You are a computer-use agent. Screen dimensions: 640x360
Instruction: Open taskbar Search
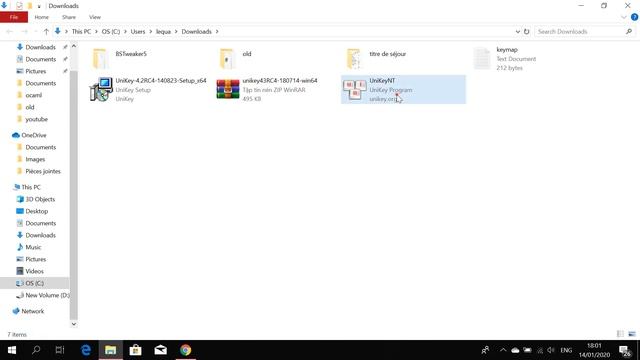[36, 350]
